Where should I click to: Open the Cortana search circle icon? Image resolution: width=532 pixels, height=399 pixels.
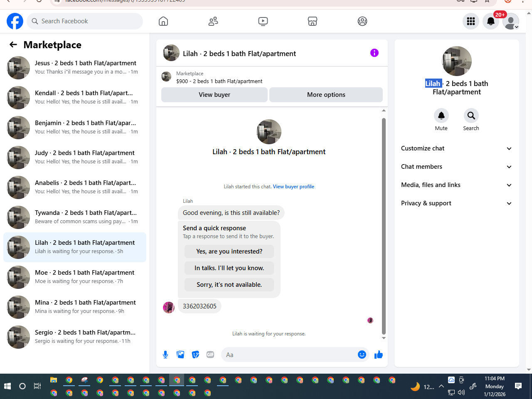click(22, 386)
